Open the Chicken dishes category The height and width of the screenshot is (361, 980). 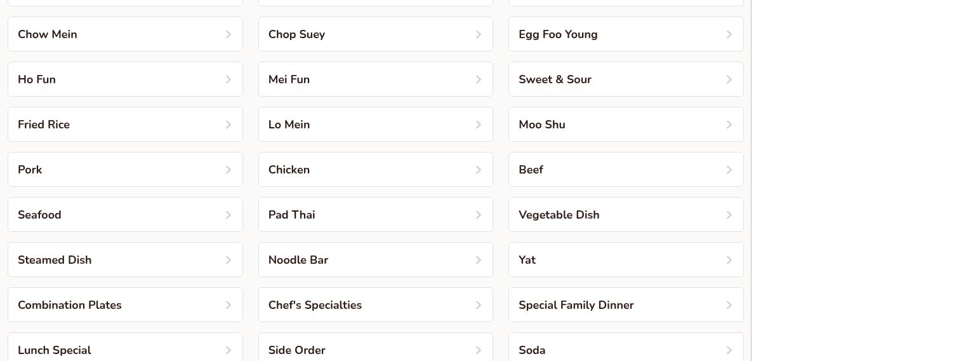click(375, 170)
